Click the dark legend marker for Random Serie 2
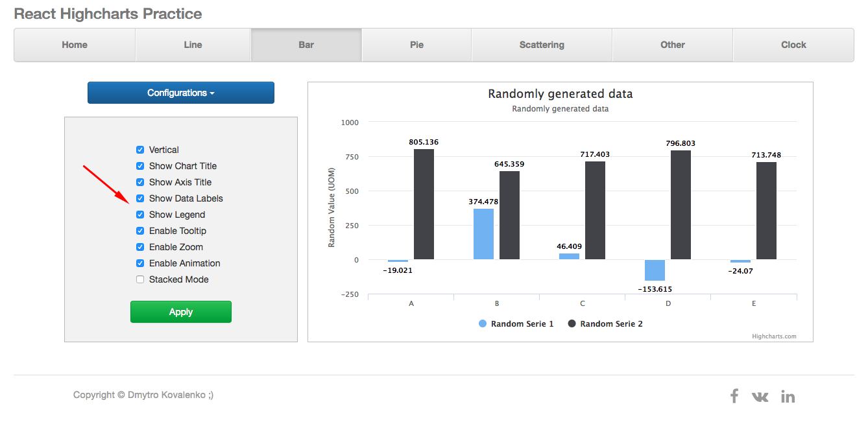Image resolution: width=868 pixels, height=422 pixels. 572,323
